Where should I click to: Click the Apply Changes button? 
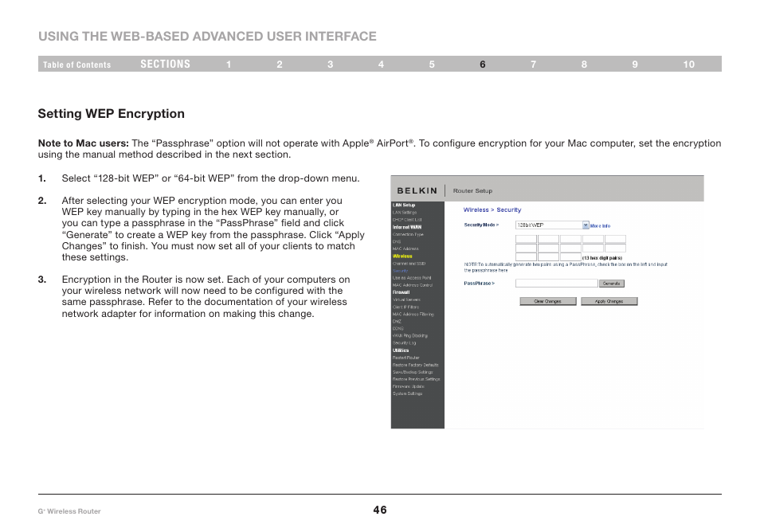tap(609, 301)
